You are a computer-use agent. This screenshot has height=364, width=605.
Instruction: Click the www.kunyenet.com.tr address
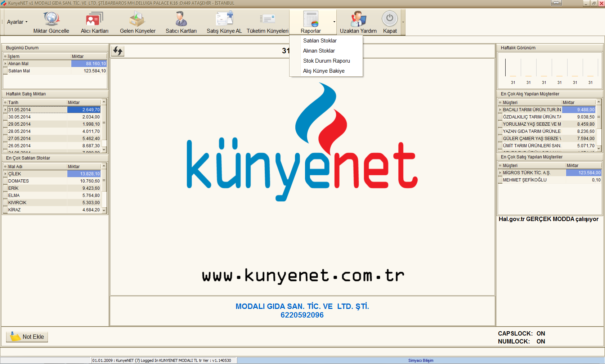[303, 276]
